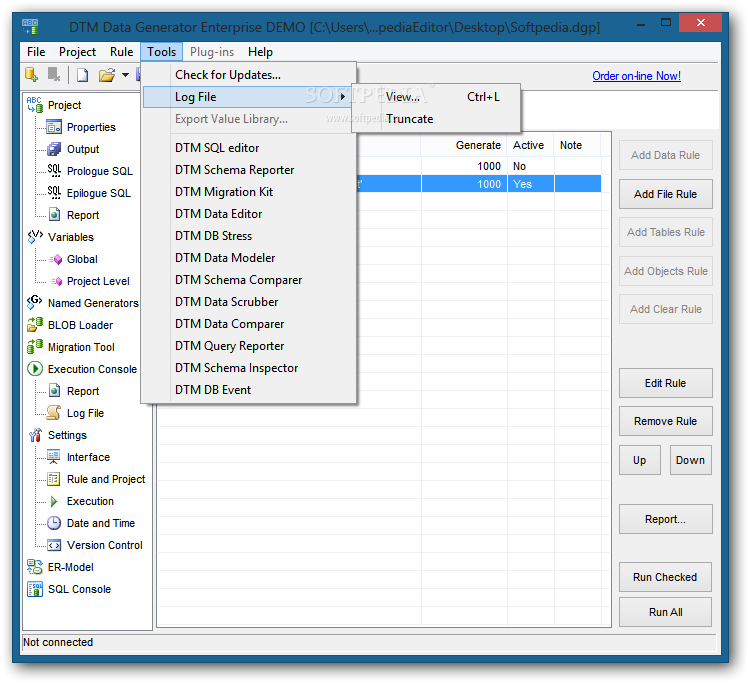Click the Remove Rule button
The image size is (749, 683).
coord(665,421)
